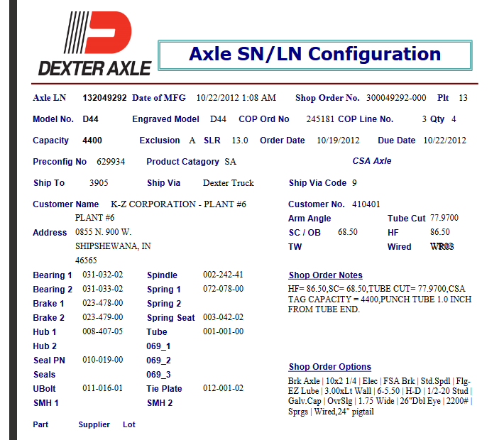The width and height of the screenshot is (504, 440).
Task: Click the Lot column header
Action: click(128, 424)
